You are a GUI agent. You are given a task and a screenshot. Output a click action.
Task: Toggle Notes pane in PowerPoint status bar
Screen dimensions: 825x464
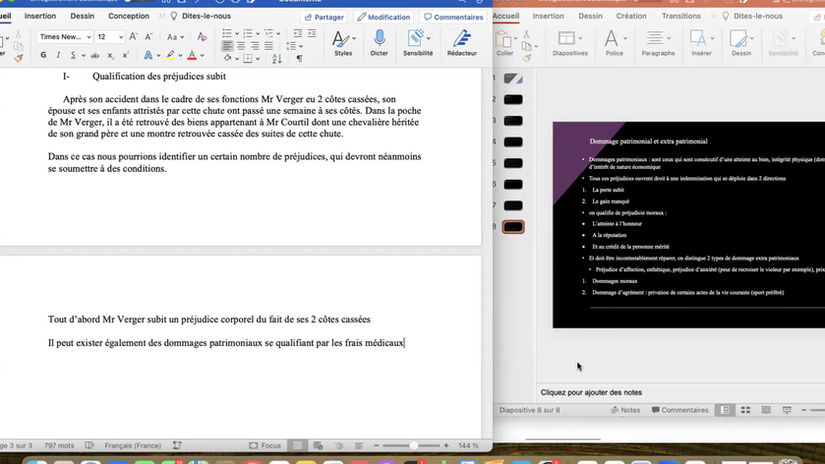pyautogui.click(x=626, y=410)
